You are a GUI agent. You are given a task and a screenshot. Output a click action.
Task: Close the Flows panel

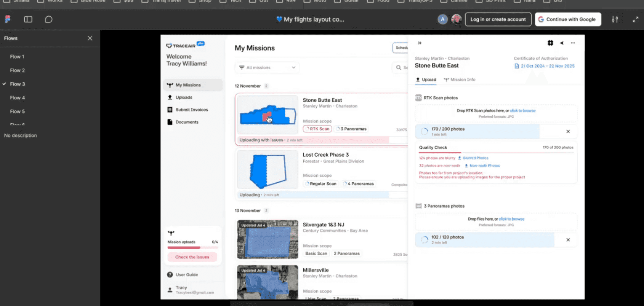coord(90,38)
